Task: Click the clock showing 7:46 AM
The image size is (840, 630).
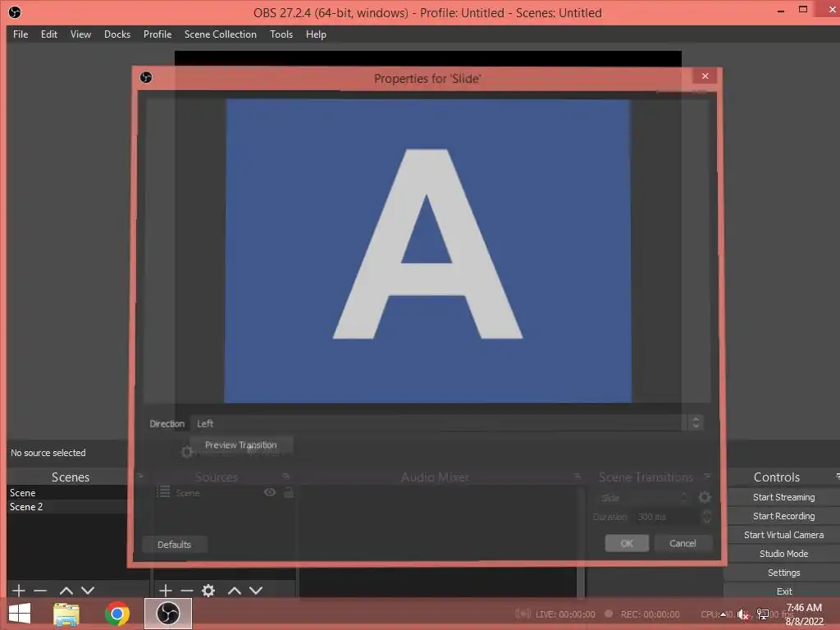Action: click(x=804, y=614)
